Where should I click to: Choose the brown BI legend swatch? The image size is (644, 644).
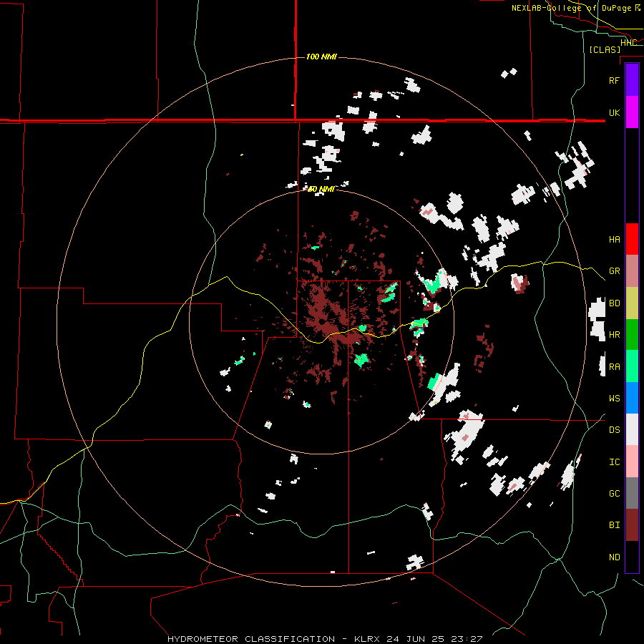[x=632, y=525]
